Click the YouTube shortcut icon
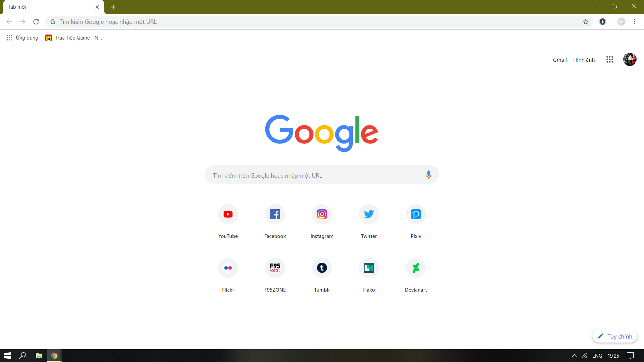Viewport: 644px width, 362px height. [x=228, y=214]
